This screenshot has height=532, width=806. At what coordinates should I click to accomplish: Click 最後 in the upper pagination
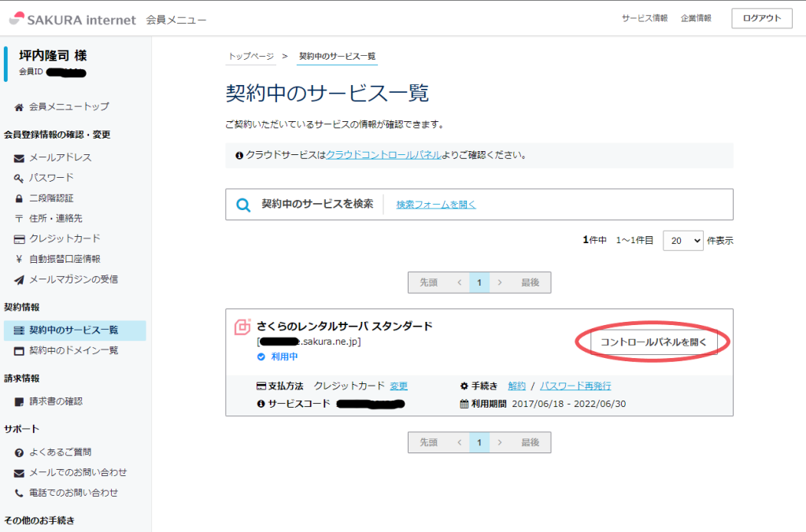530,283
